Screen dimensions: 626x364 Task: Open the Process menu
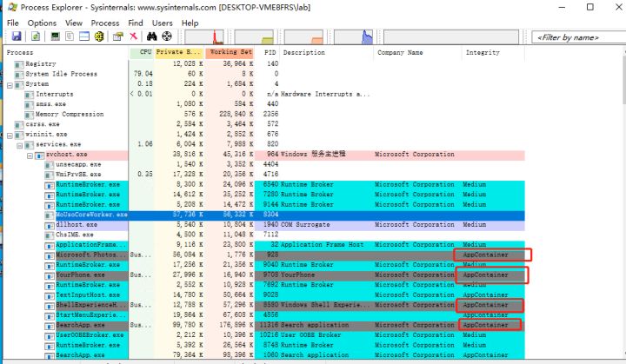coord(105,23)
